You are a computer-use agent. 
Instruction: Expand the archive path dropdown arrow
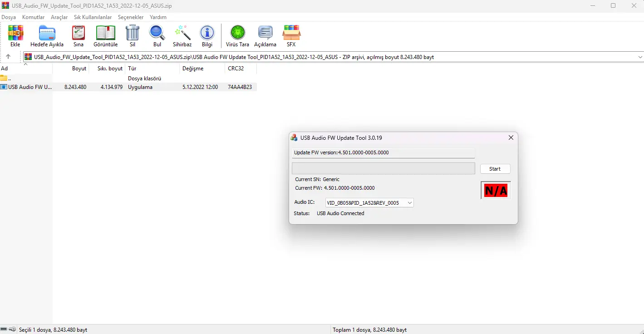pos(640,57)
